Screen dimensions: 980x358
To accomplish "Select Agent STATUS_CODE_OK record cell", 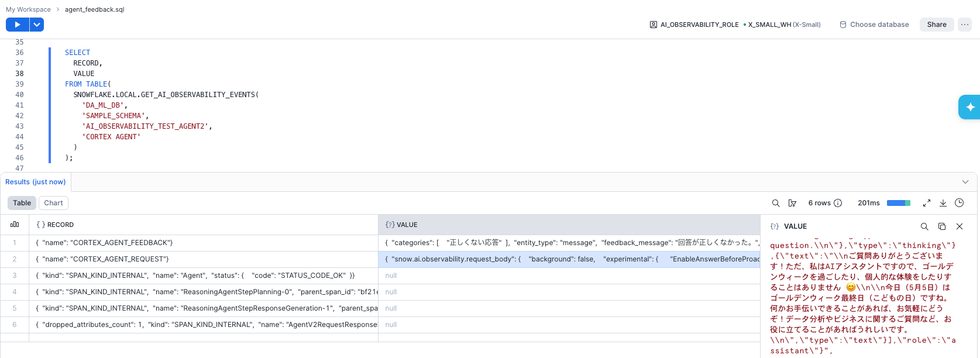I will pyautogui.click(x=204, y=276).
